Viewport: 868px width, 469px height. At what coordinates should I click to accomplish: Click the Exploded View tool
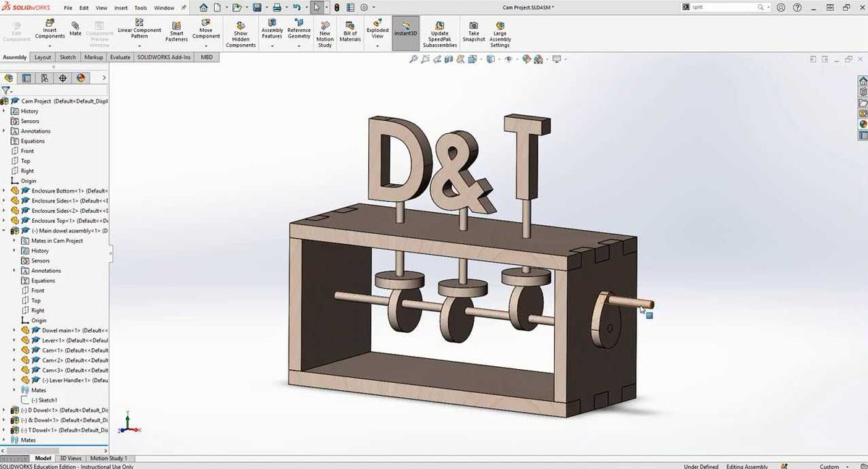click(378, 29)
